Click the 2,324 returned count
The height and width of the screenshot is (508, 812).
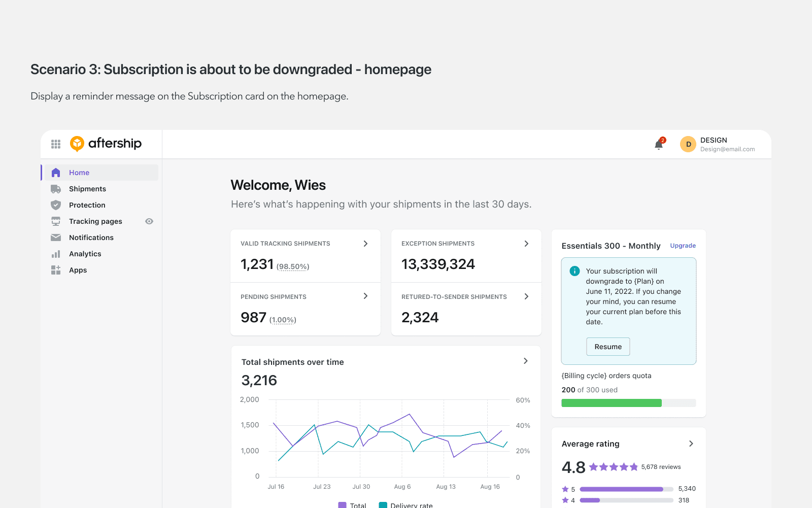(x=420, y=318)
